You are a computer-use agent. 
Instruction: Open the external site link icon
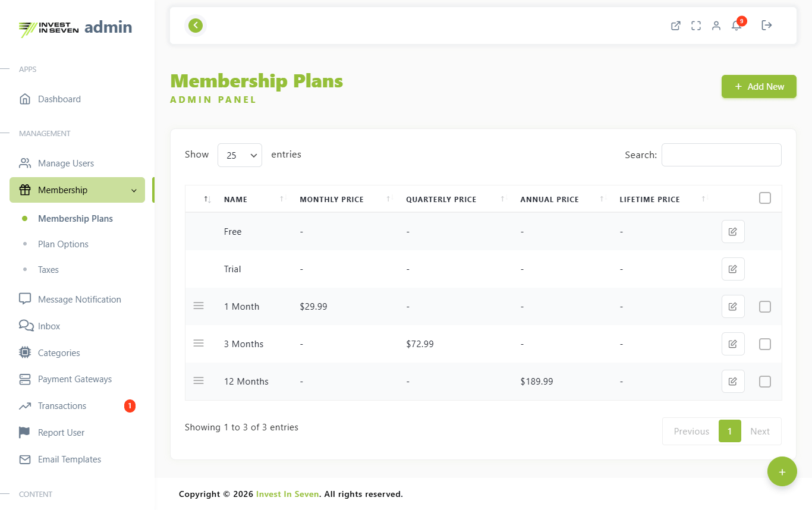pos(676,26)
